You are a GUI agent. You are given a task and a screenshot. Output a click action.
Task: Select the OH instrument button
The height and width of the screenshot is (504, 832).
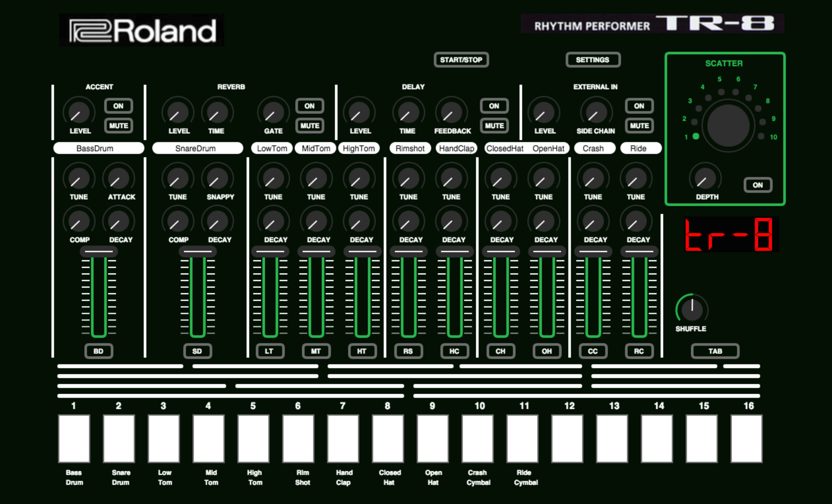547,351
